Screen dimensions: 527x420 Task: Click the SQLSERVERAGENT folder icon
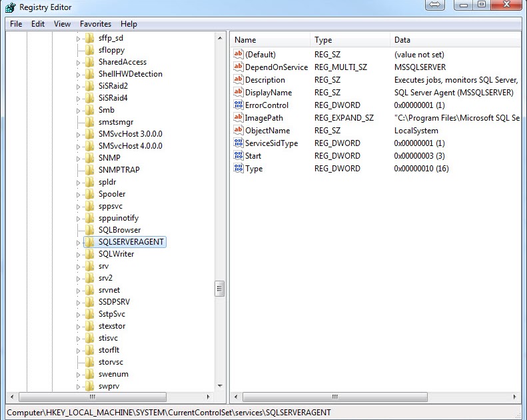pos(89,242)
